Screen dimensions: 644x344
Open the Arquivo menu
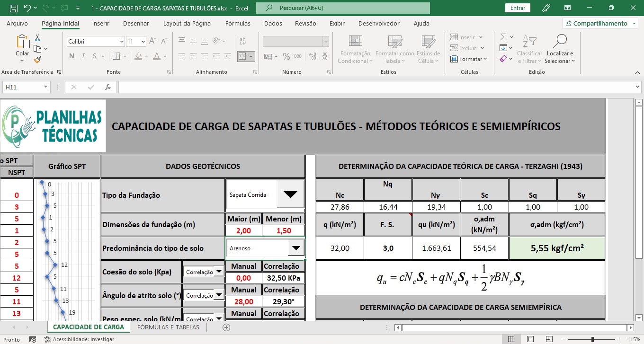click(x=17, y=23)
